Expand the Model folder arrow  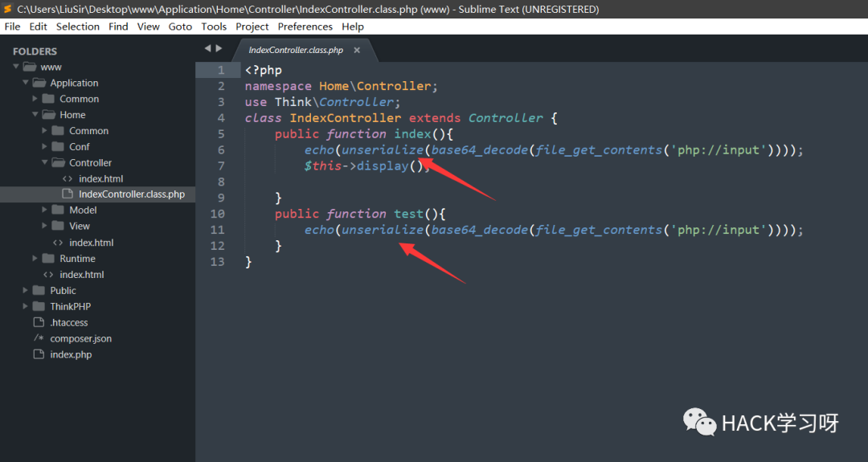click(x=44, y=210)
